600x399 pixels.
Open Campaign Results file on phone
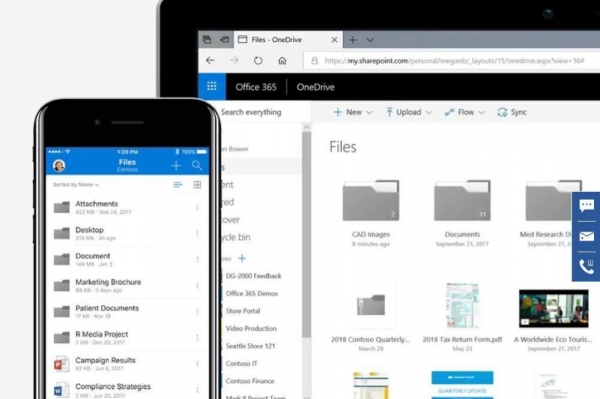(x=127, y=363)
